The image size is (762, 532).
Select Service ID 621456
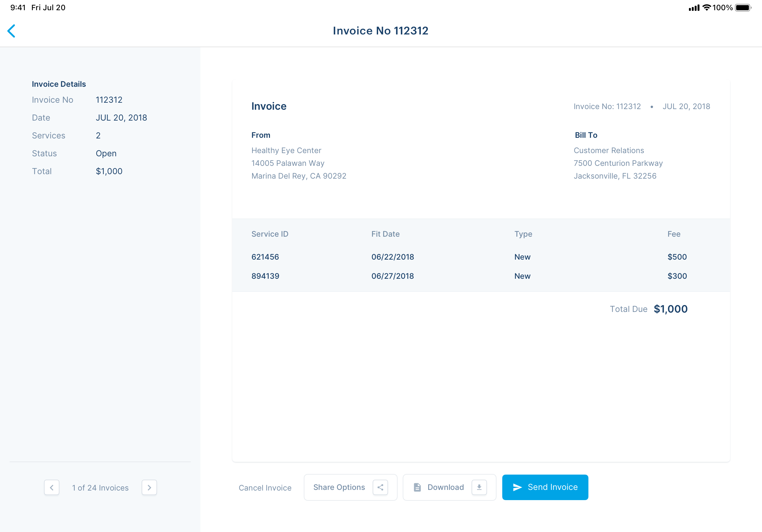click(265, 257)
